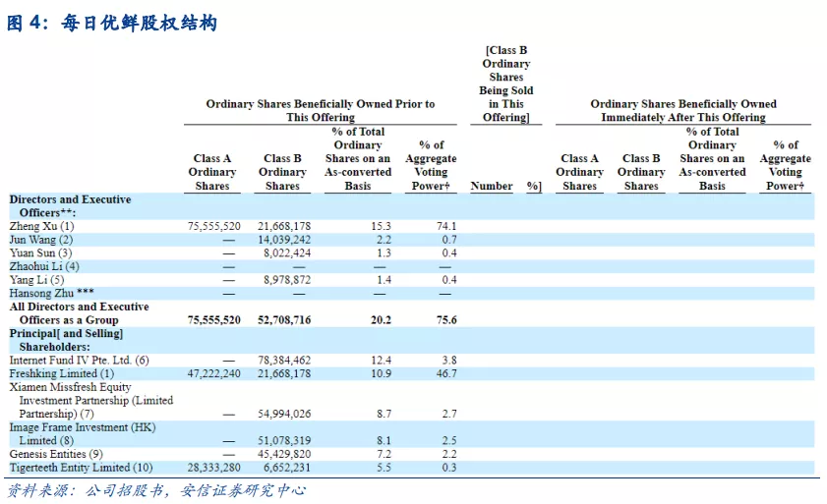Click Jun Wang (2) name

[x=41, y=240]
